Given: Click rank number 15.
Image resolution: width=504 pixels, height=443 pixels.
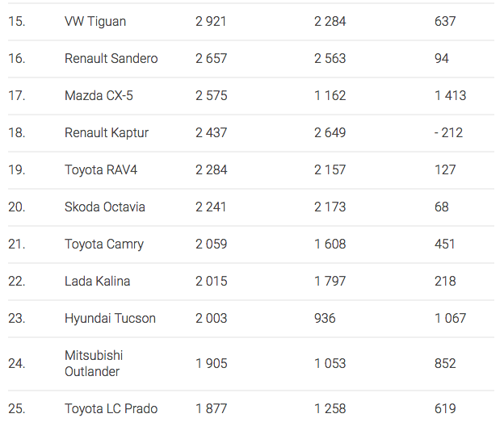Looking at the screenshot, I should [x=17, y=22].
